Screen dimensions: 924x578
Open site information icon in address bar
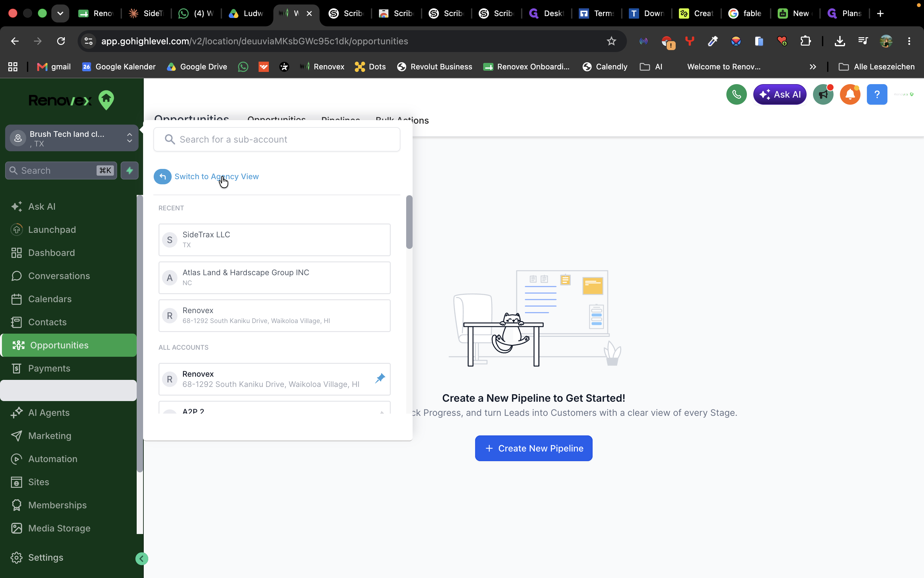point(89,41)
